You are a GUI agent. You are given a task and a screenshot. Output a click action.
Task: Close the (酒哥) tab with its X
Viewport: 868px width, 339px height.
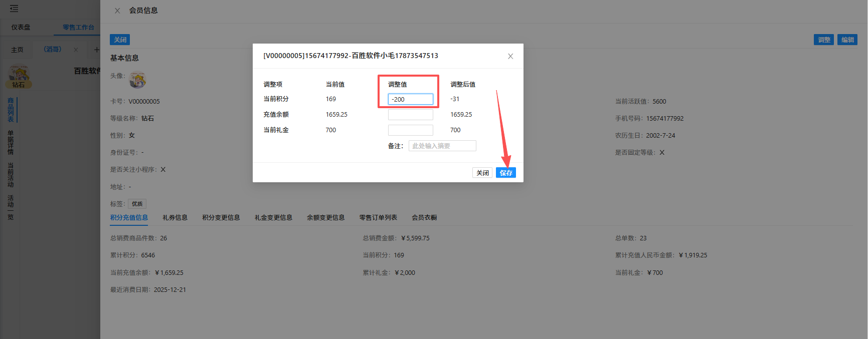pos(76,50)
